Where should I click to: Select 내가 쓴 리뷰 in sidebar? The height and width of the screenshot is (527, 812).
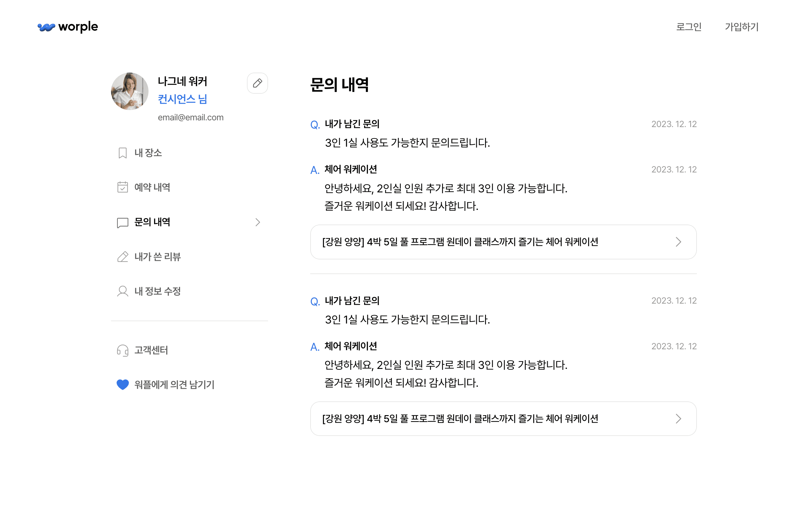[157, 257]
